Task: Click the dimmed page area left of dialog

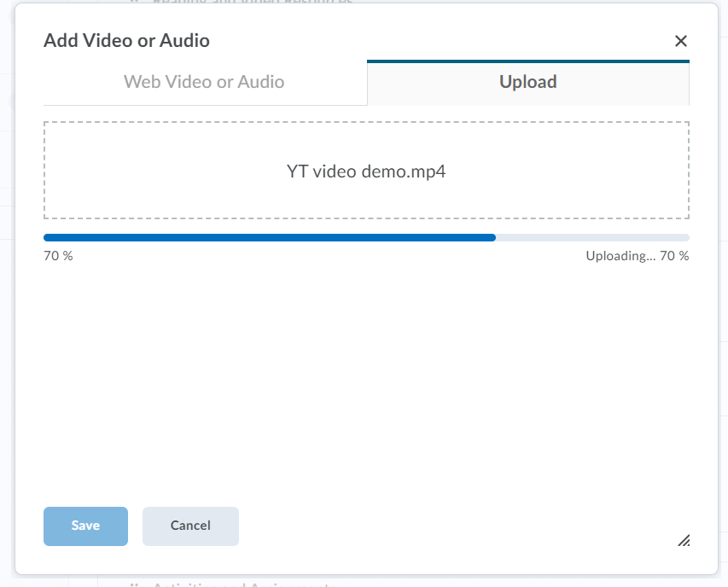Action: (7, 341)
